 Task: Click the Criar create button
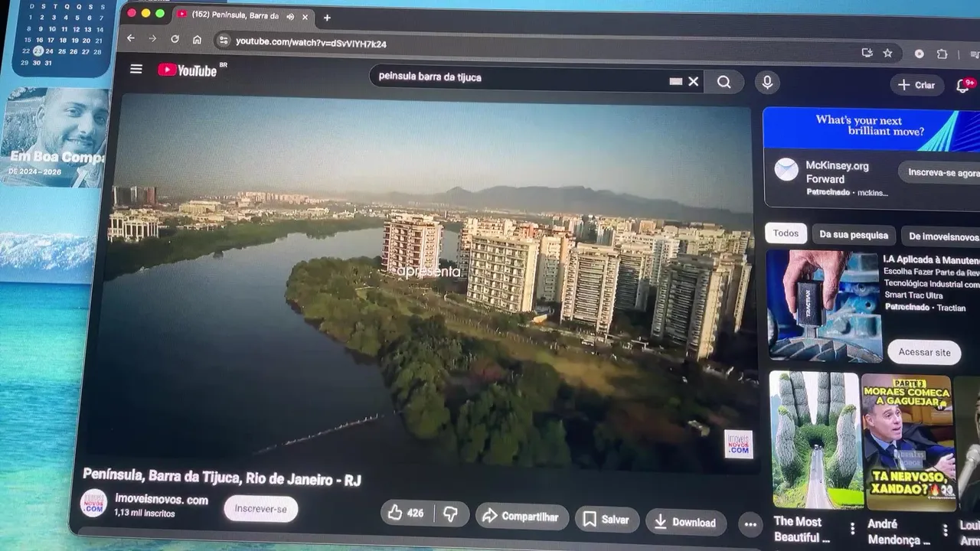[916, 85]
